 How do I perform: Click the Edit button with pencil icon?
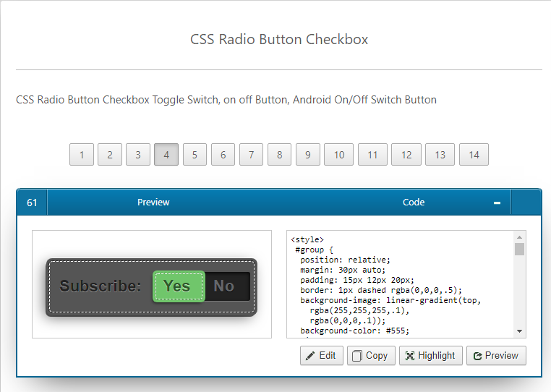tap(322, 355)
